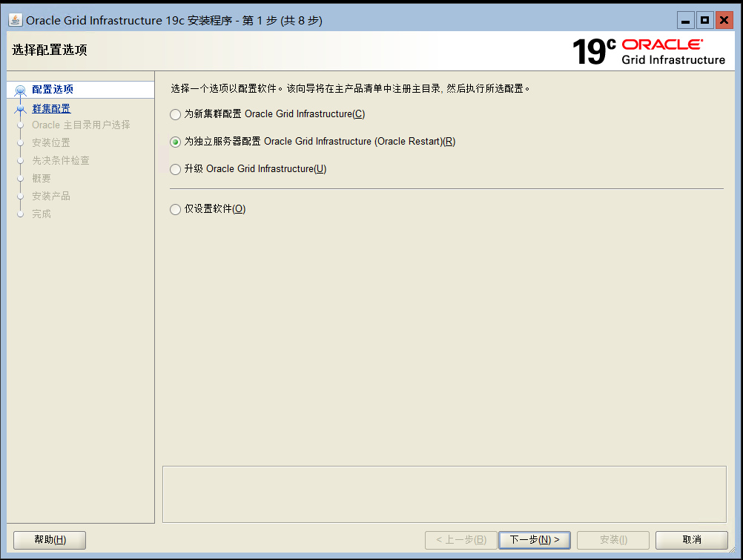
Task: Click the 先决条件检查 sidebar step
Action: pos(61,161)
